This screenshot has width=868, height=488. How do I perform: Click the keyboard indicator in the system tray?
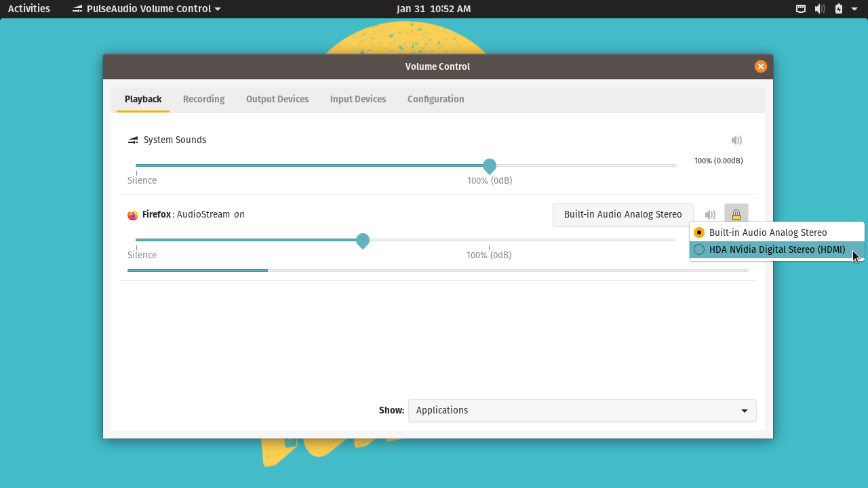click(x=800, y=9)
